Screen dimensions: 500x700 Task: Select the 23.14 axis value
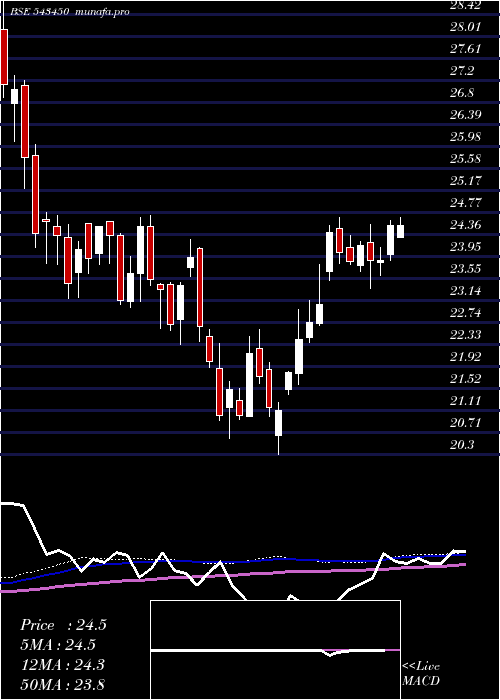tap(465, 291)
